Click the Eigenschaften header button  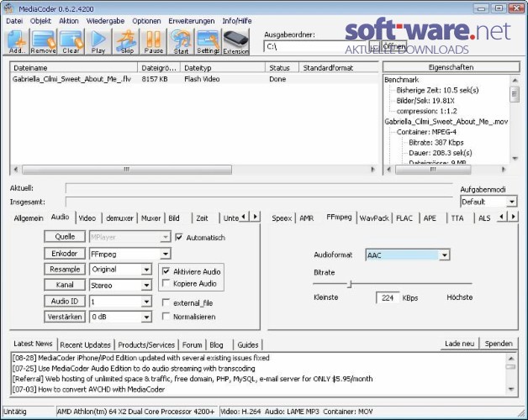coord(451,67)
